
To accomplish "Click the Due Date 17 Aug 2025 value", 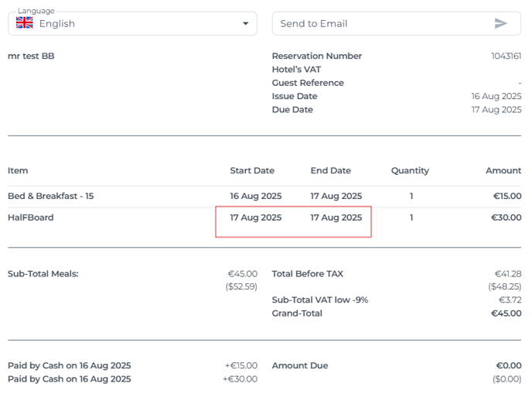I will (x=496, y=110).
